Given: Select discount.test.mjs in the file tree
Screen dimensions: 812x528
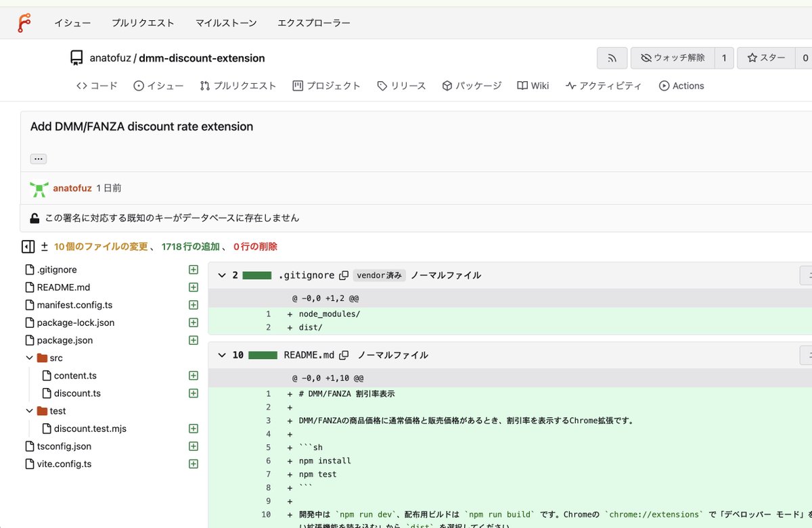Looking at the screenshot, I should [90, 428].
